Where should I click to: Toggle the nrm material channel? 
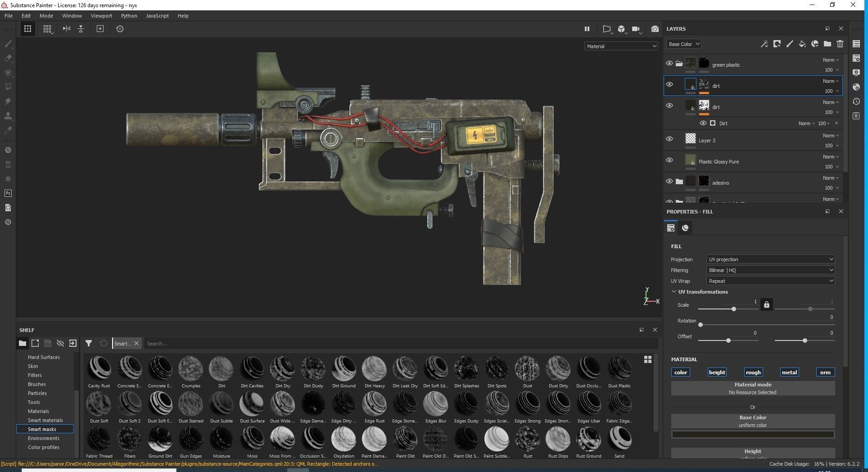[825, 372]
